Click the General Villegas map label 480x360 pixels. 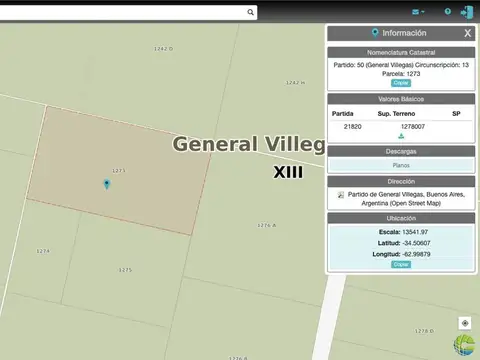249,144
